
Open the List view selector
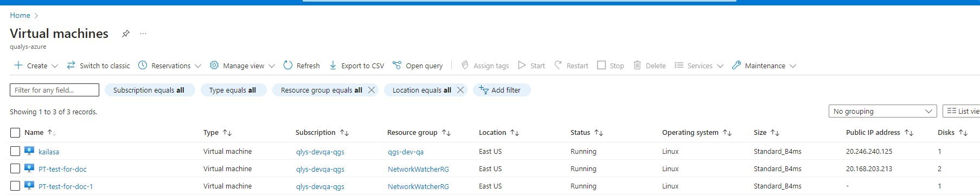pos(962,111)
